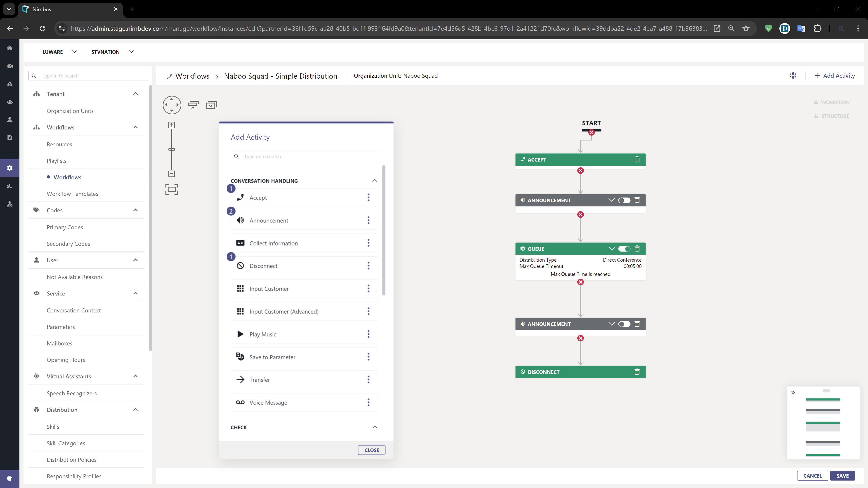
Task: Zoom out with the minus icon
Action: coord(172,174)
